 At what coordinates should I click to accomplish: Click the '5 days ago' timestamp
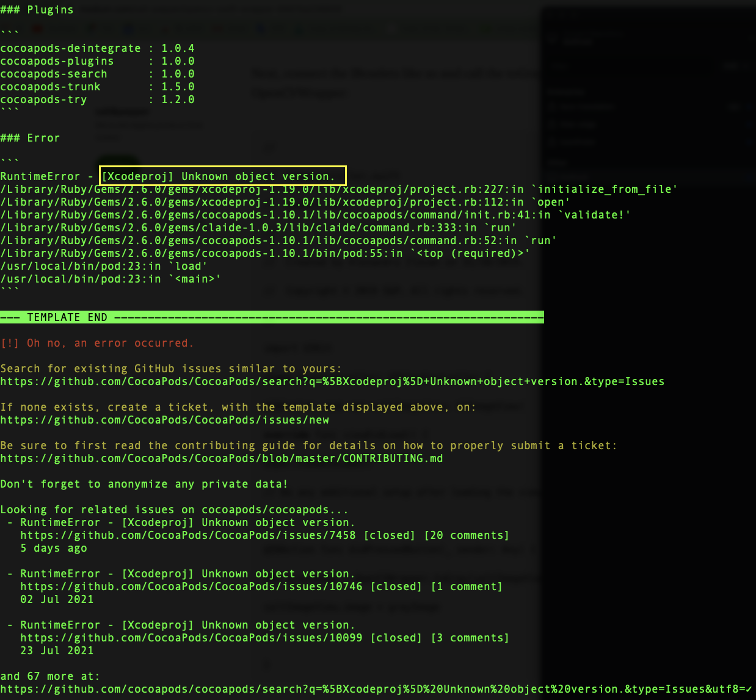coord(54,548)
